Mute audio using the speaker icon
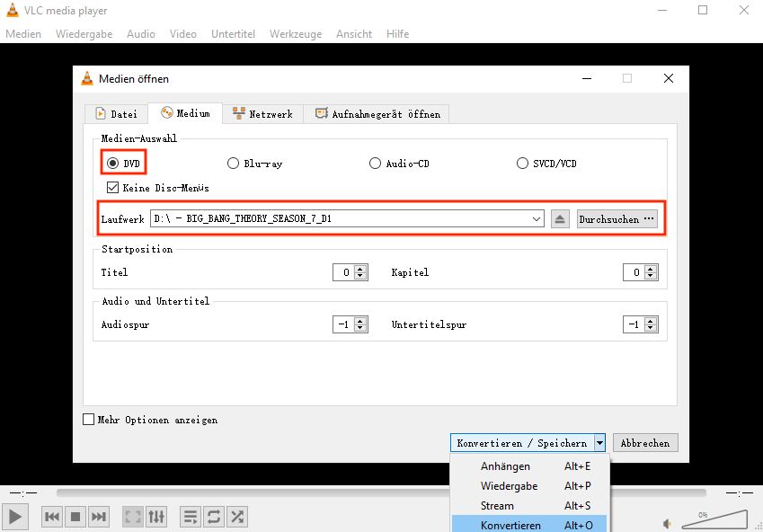This screenshot has width=763, height=532. click(x=666, y=522)
